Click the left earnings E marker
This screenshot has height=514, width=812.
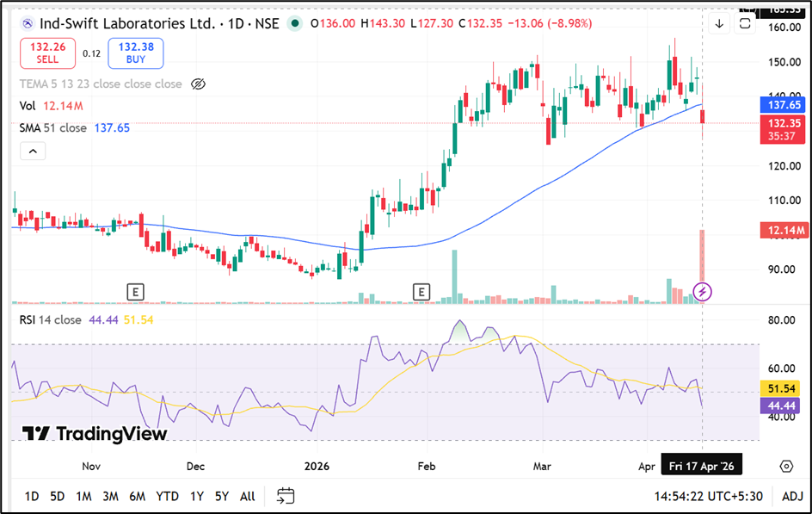coord(134,292)
